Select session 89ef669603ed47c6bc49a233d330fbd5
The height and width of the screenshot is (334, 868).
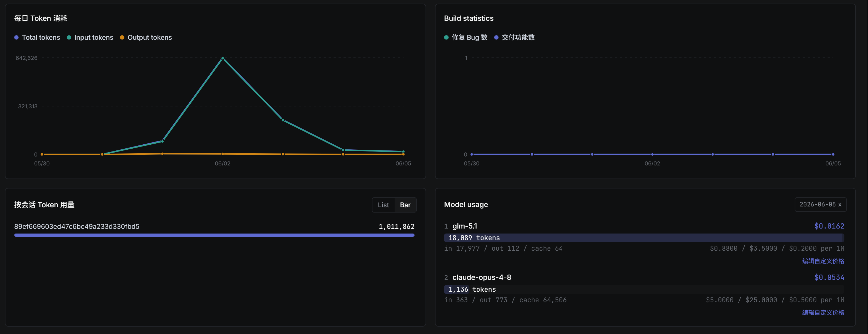click(x=77, y=226)
